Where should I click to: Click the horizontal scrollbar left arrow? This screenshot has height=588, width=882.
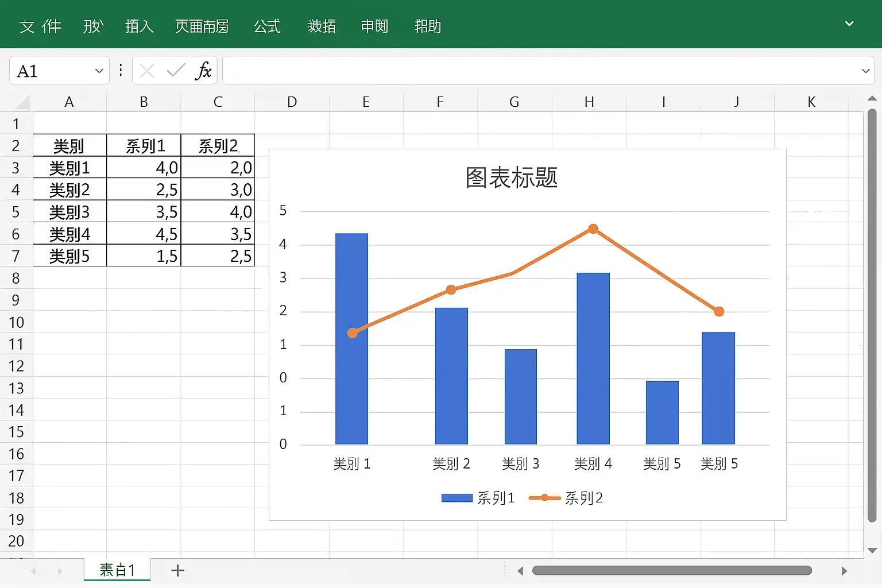520,571
